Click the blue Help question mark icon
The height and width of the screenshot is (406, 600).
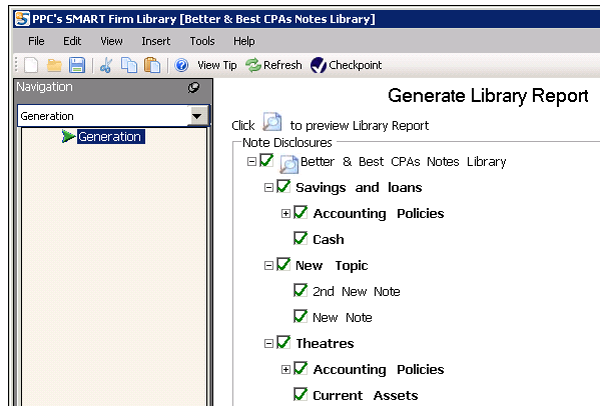pyautogui.click(x=181, y=65)
